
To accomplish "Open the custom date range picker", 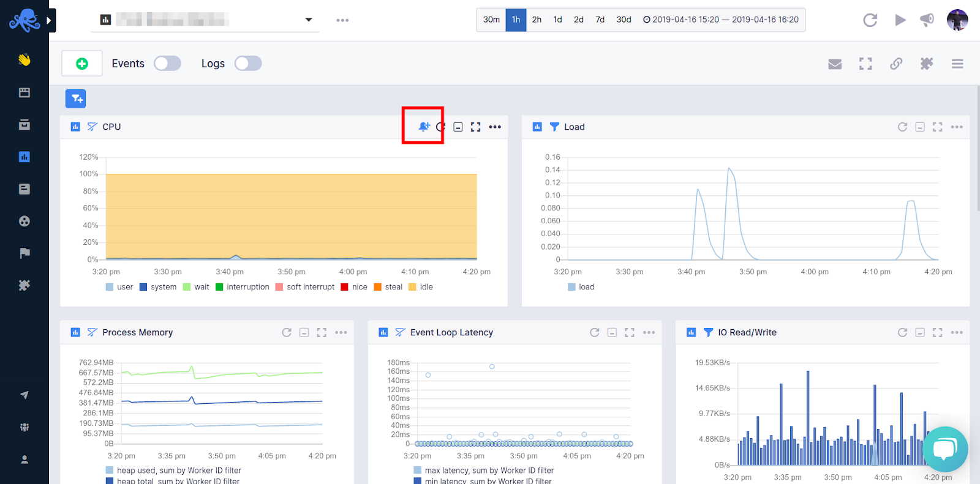I will point(720,20).
